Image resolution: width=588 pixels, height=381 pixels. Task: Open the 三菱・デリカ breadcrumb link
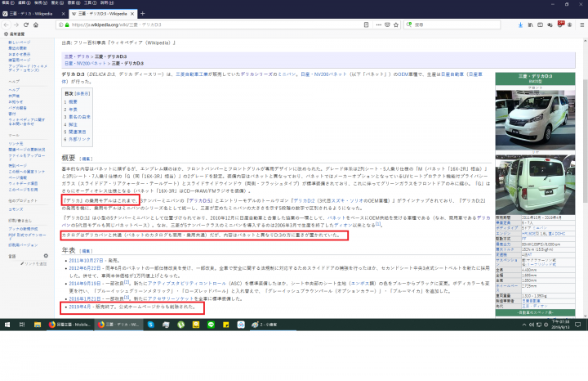point(77,56)
